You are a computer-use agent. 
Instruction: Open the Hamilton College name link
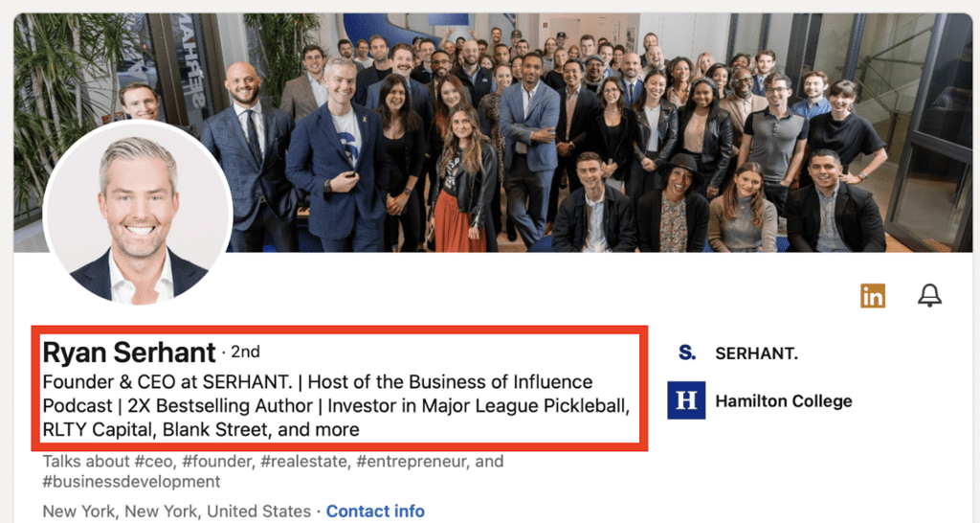(783, 400)
